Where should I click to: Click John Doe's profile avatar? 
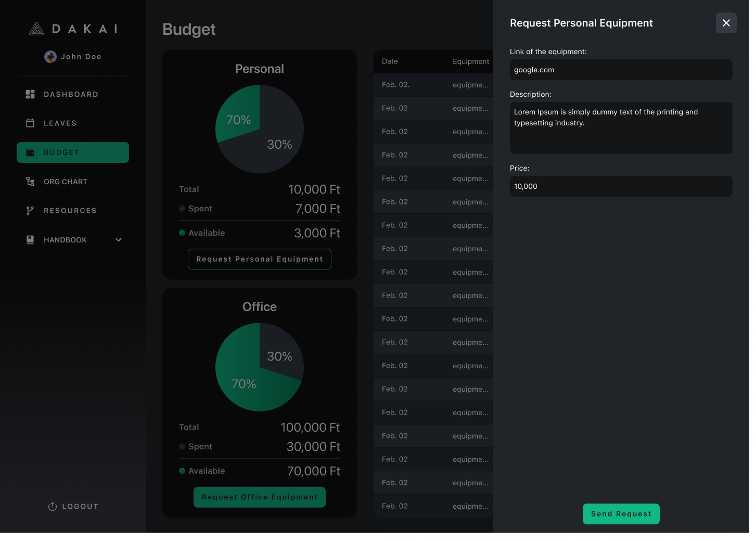click(50, 57)
